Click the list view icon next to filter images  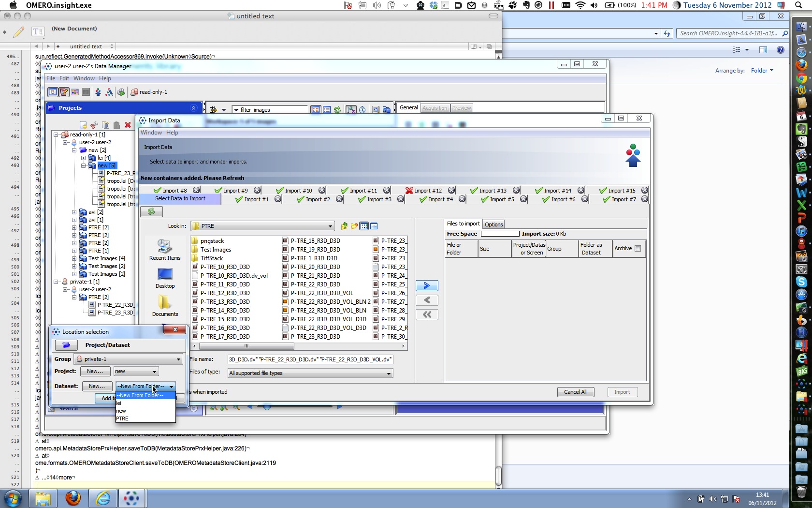click(x=327, y=110)
